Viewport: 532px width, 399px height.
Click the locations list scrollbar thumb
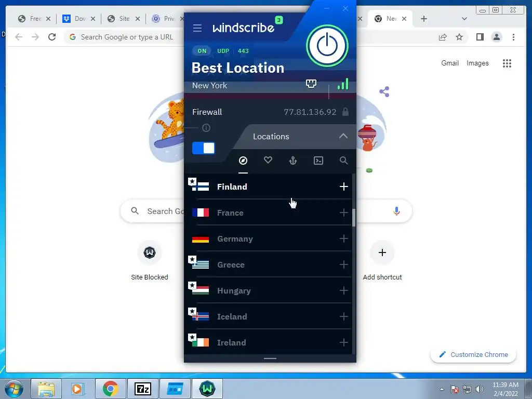[x=353, y=218]
